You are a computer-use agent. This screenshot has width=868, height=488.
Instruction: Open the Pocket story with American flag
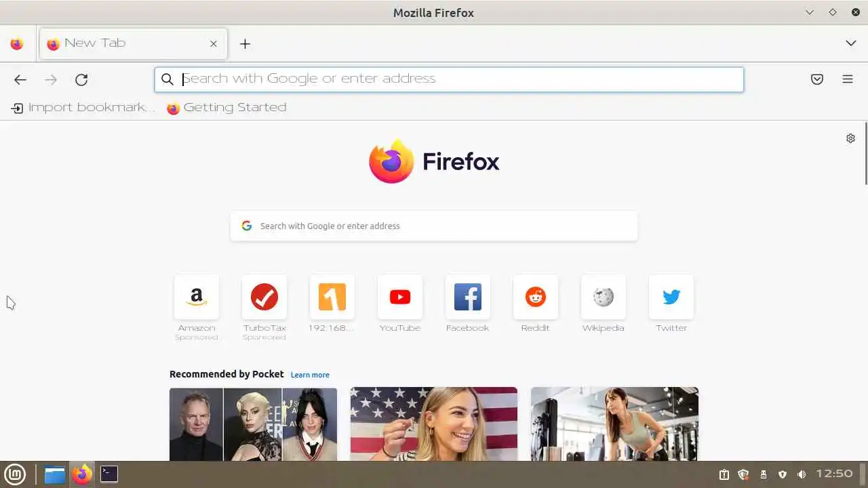[434, 424]
